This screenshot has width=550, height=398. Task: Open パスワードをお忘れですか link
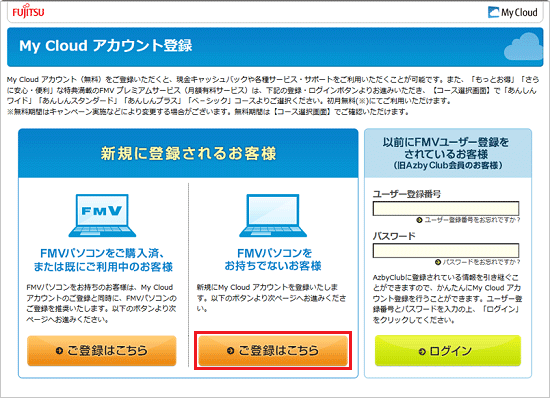click(478, 262)
